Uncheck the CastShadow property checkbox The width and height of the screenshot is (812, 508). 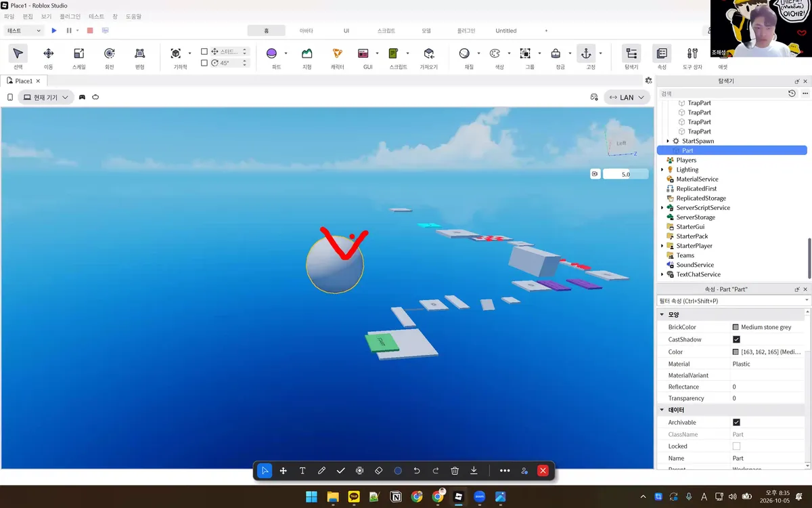tap(736, 339)
